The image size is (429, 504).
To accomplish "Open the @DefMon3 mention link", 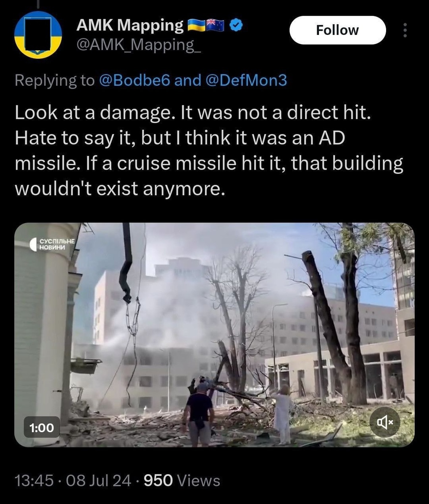I will (x=246, y=80).
